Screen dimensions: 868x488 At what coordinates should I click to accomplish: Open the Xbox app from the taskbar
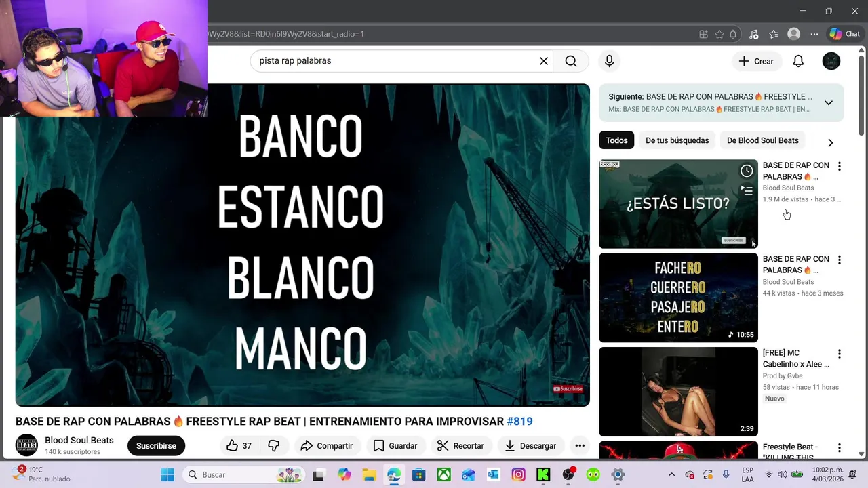tap(443, 475)
